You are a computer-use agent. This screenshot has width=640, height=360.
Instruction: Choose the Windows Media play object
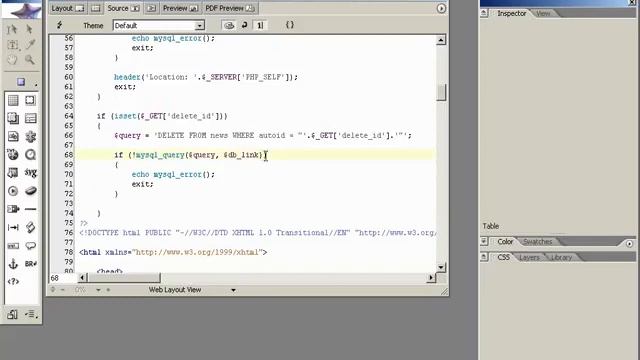pyautogui.click(x=13, y=191)
